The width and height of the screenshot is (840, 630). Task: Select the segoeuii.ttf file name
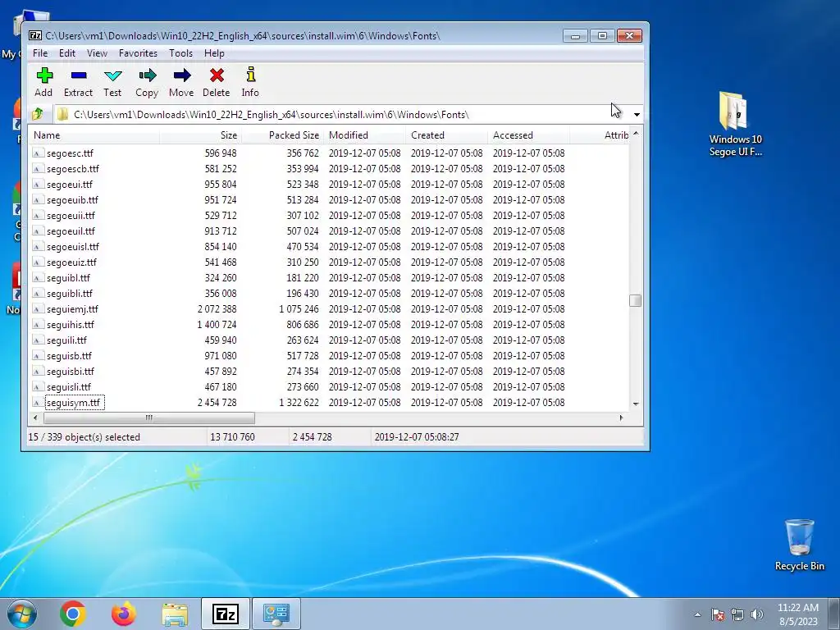[x=71, y=216]
